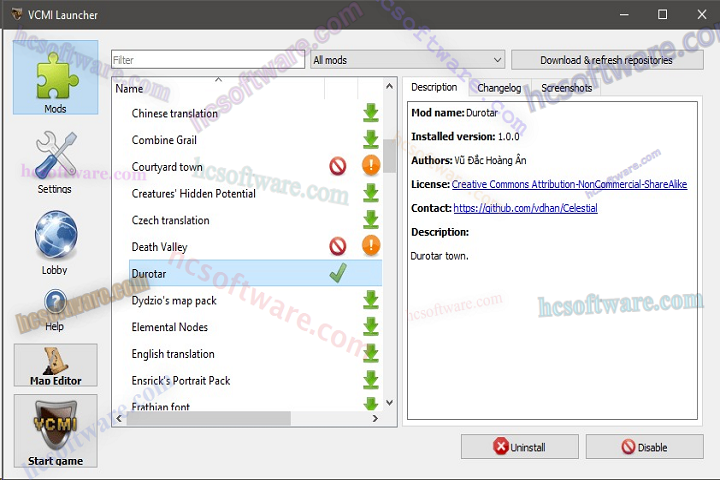Click the red prohibited icon for Courtyard town
The height and width of the screenshot is (480, 720).
coord(338,166)
